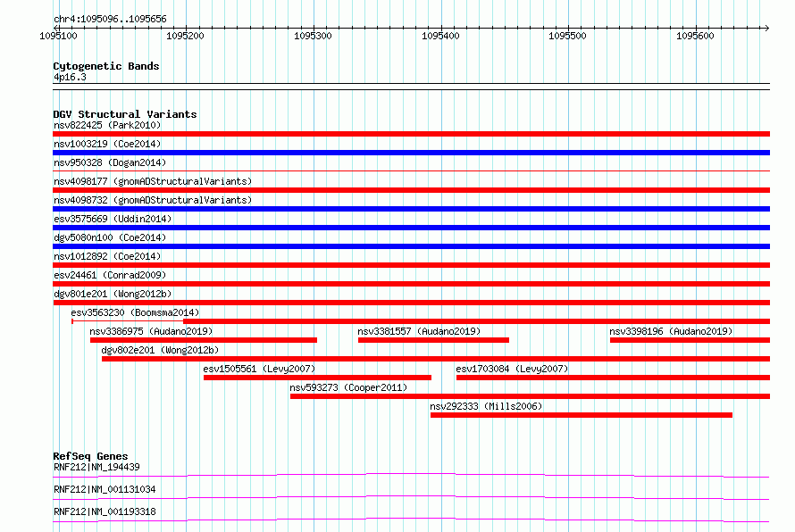Open the nsv950328 (Dogan2014) variant label
795x532 pixels.
110,162
